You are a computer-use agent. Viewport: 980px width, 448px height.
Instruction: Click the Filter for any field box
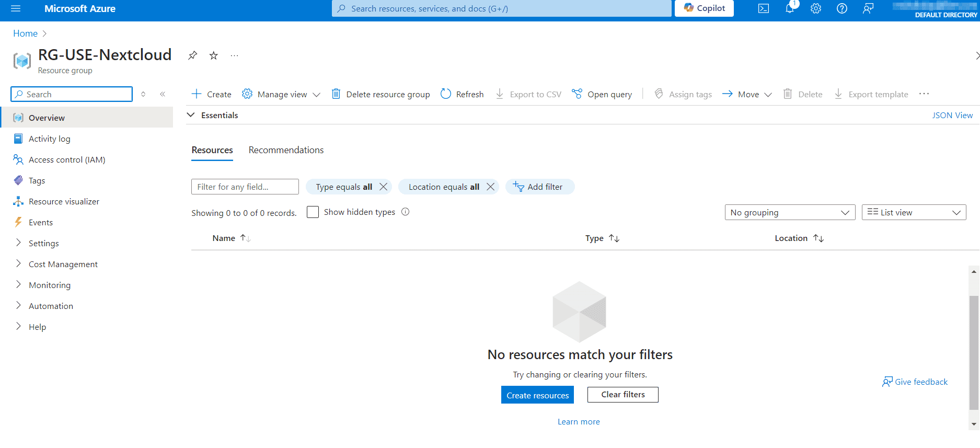click(245, 187)
